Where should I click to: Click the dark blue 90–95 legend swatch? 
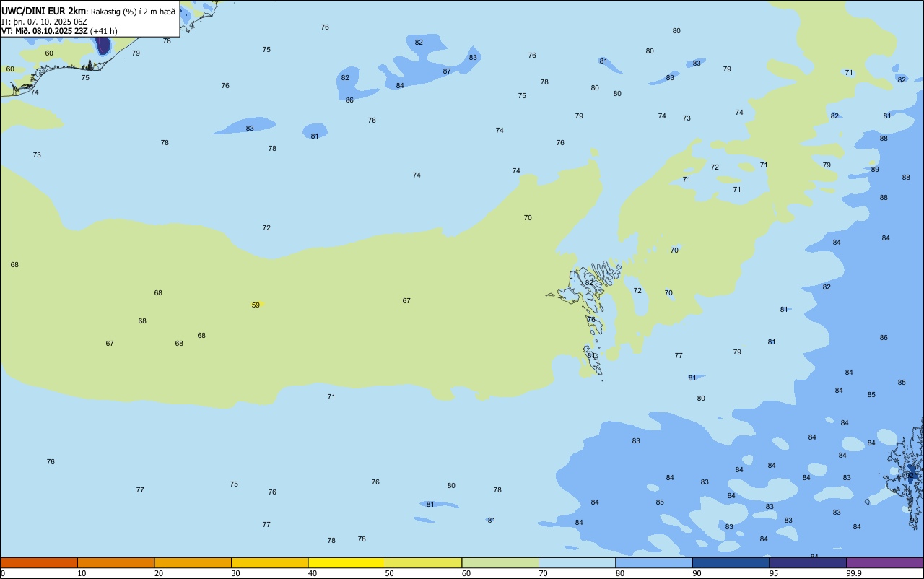tap(731, 562)
